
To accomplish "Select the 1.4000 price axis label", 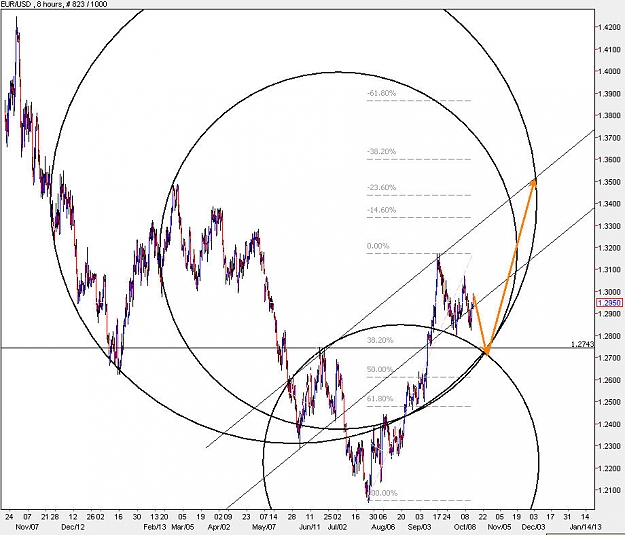I will [x=609, y=71].
